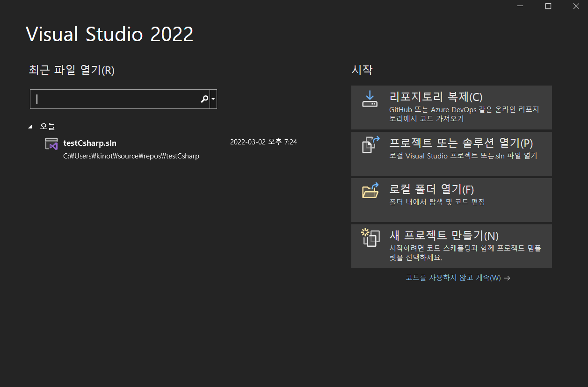Focus the recent files search field
This screenshot has width=588, height=387.
coord(119,99)
